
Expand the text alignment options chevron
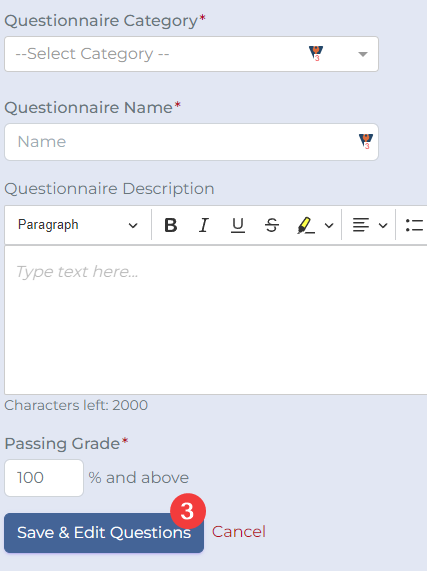coord(383,225)
